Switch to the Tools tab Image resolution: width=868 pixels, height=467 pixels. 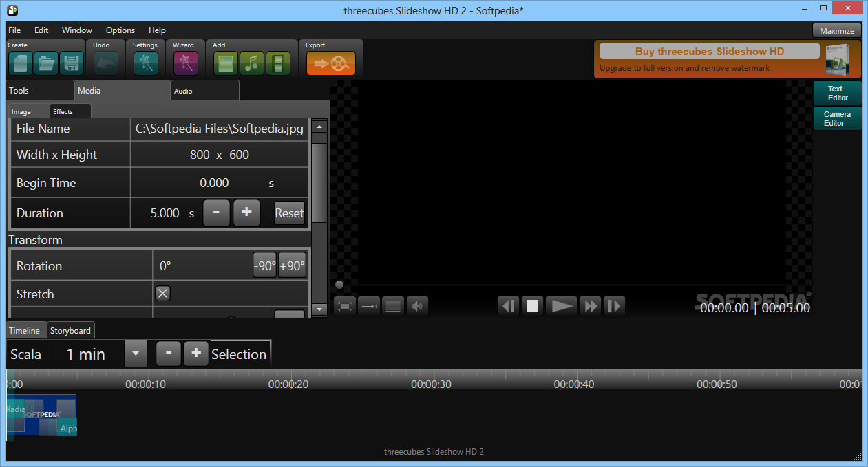(39, 91)
